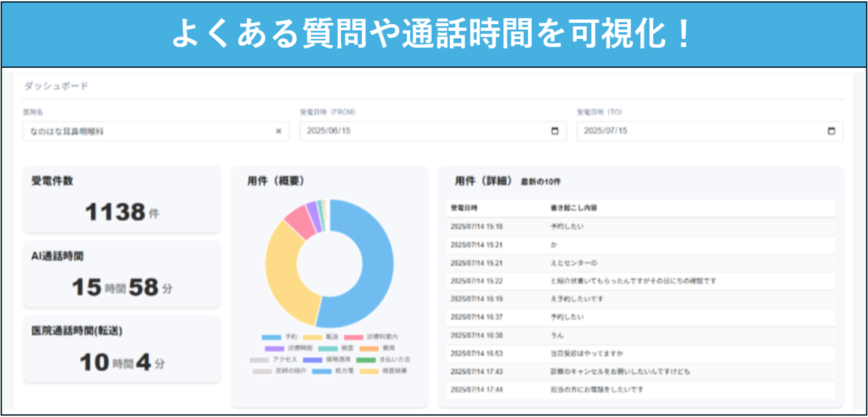Click the 1138件 call count value

[x=122, y=212]
